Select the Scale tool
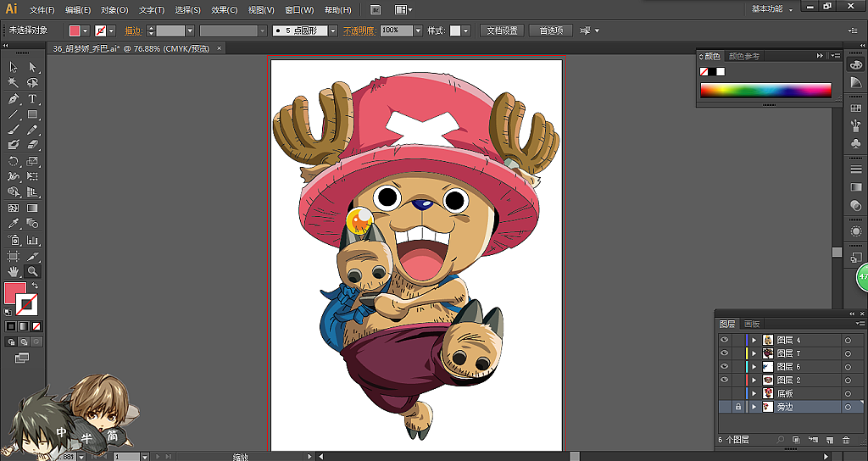The width and height of the screenshot is (868, 461). [33, 162]
